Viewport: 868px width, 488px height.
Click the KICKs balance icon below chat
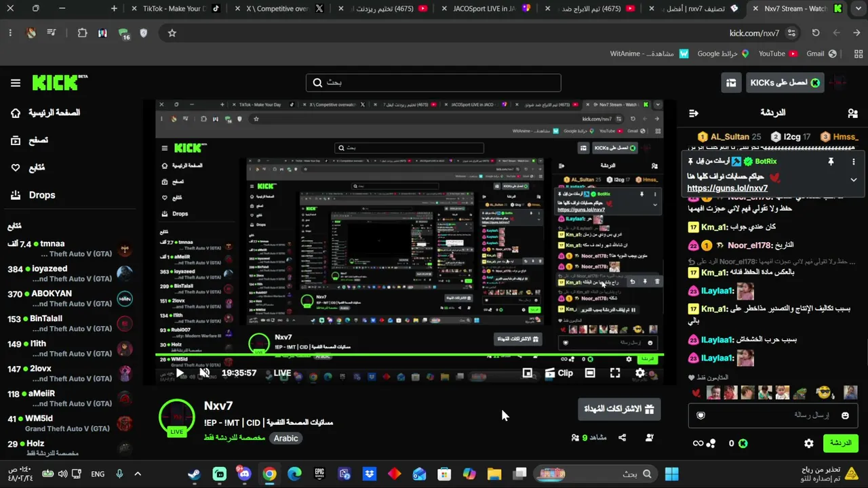click(x=743, y=443)
